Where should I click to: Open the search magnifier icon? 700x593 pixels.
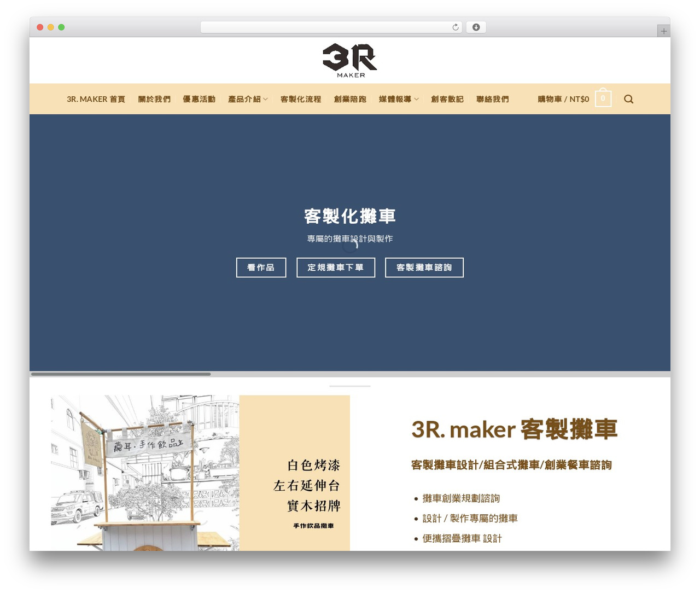point(628,99)
